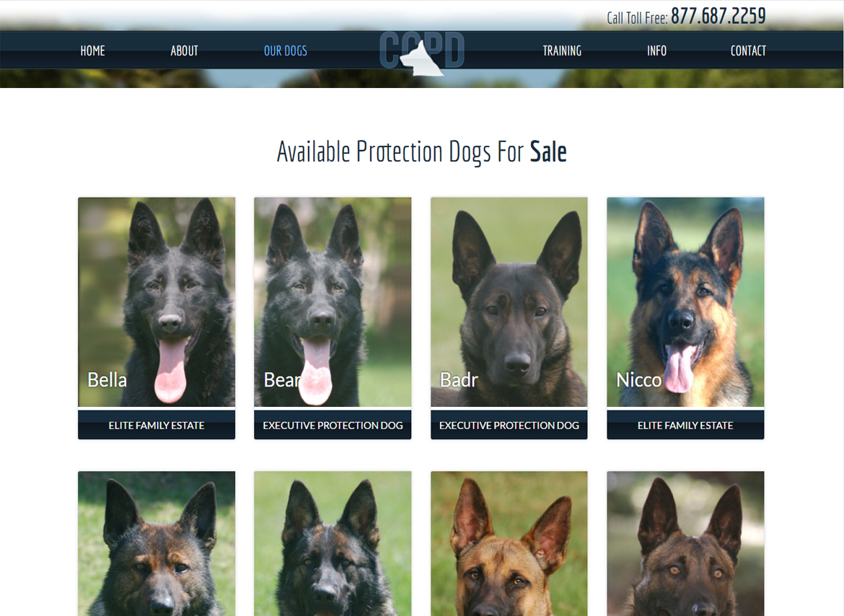Open last dog photo in second row
Image resolution: width=844 pixels, height=616 pixels.
[685, 543]
